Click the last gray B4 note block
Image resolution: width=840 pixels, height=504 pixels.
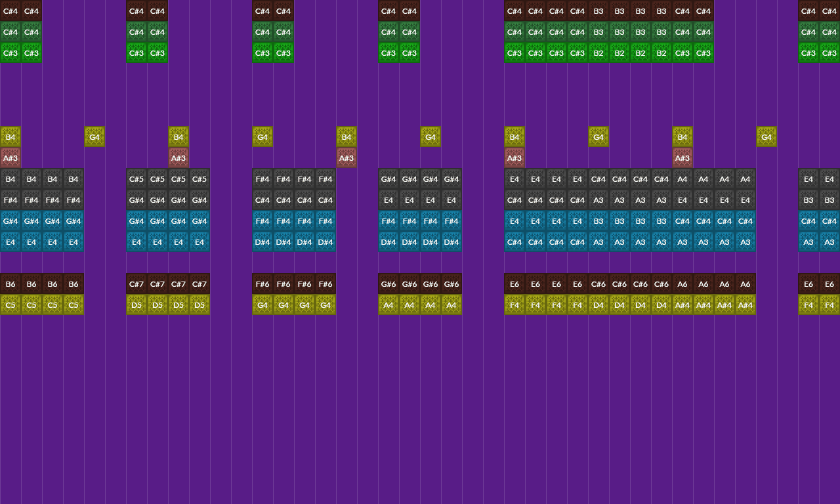(73, 179)
